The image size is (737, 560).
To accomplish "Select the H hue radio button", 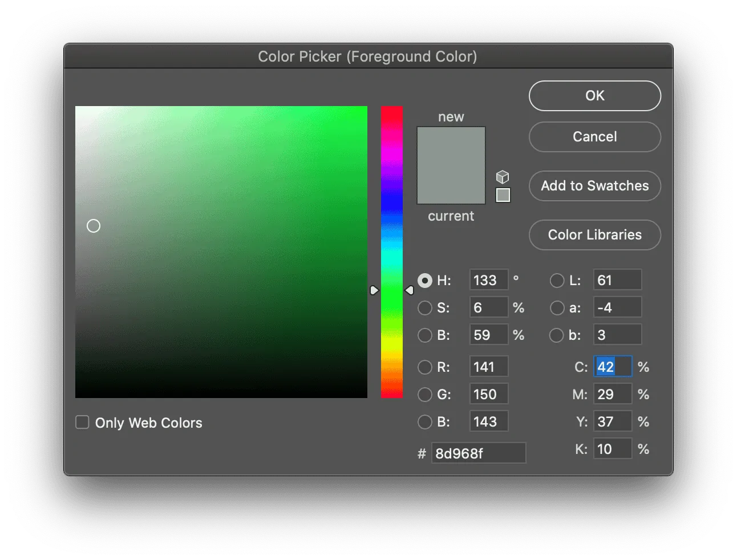I will click(x=425, y=280).
